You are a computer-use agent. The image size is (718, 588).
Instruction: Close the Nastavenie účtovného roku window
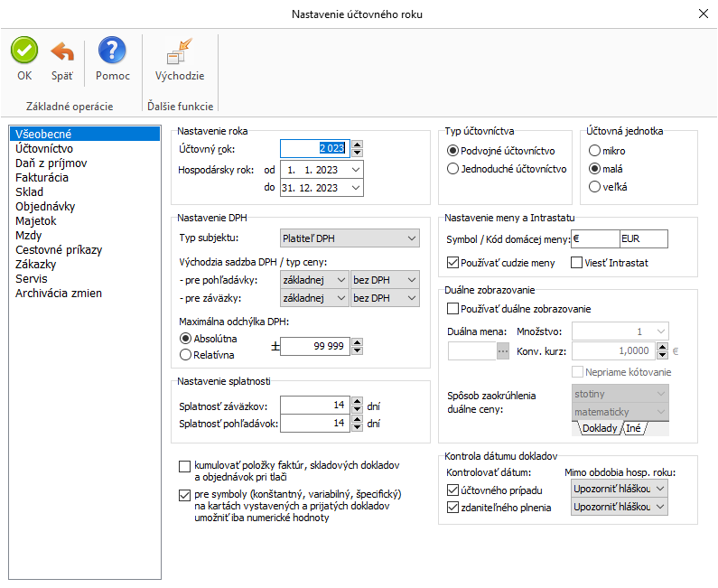coord(704,14)
